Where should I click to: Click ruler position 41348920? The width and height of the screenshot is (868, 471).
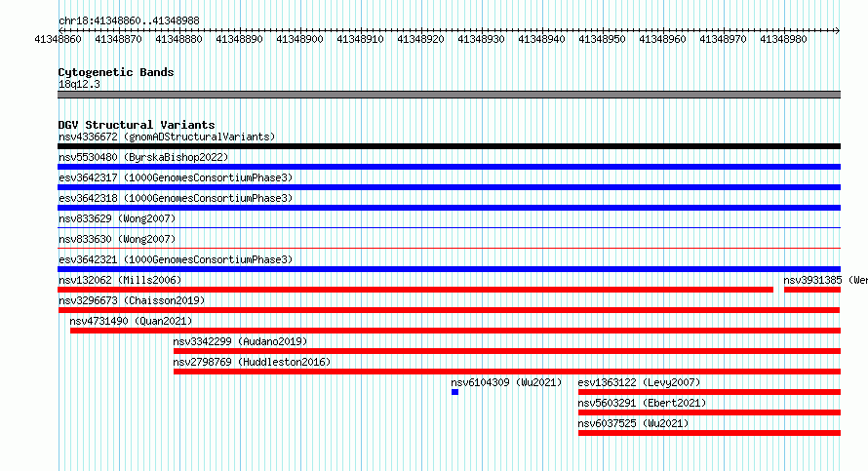[420, 39]
